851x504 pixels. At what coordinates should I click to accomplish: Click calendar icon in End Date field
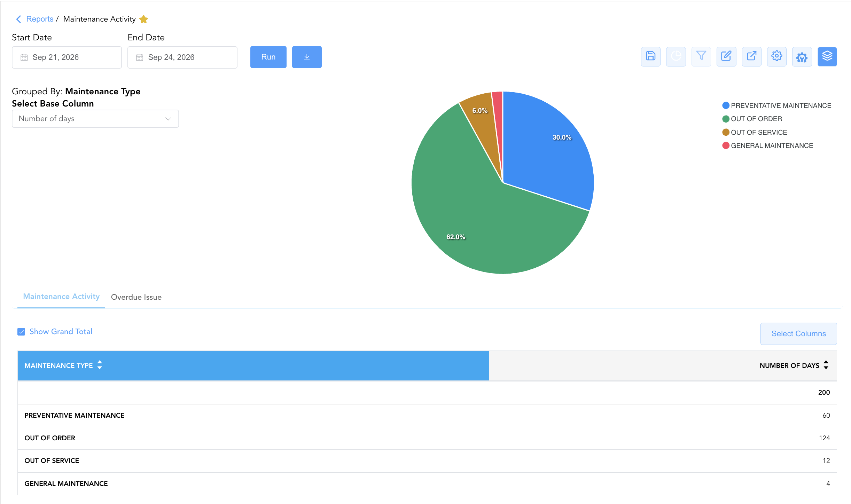140,57
